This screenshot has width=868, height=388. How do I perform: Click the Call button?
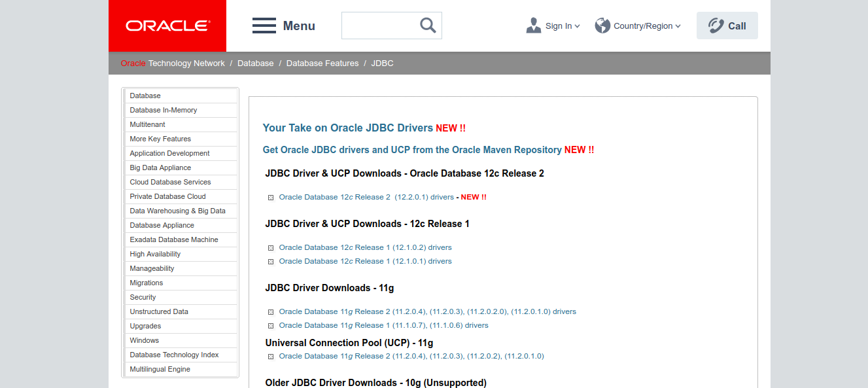click(727, 26)
